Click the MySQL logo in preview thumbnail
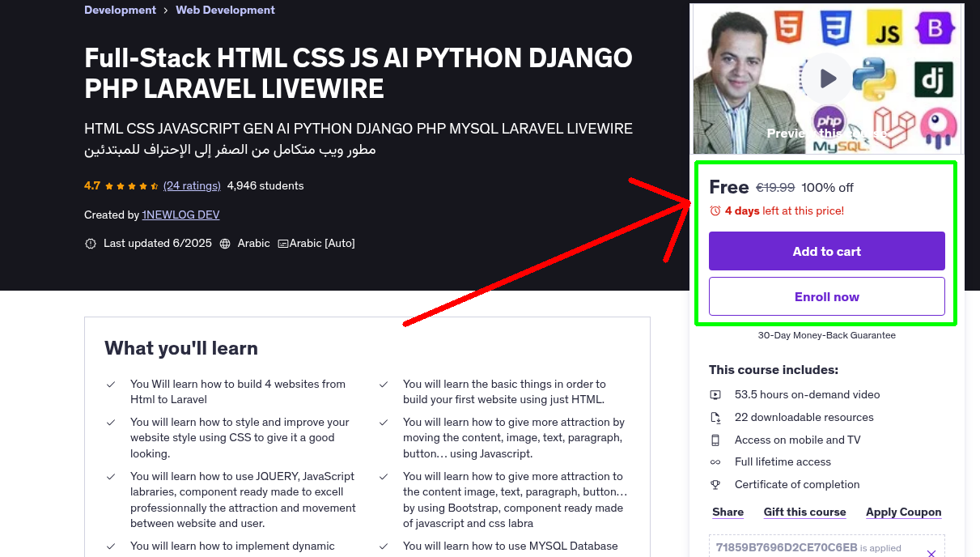Viewport: 980px width, 557px height. 840,146
